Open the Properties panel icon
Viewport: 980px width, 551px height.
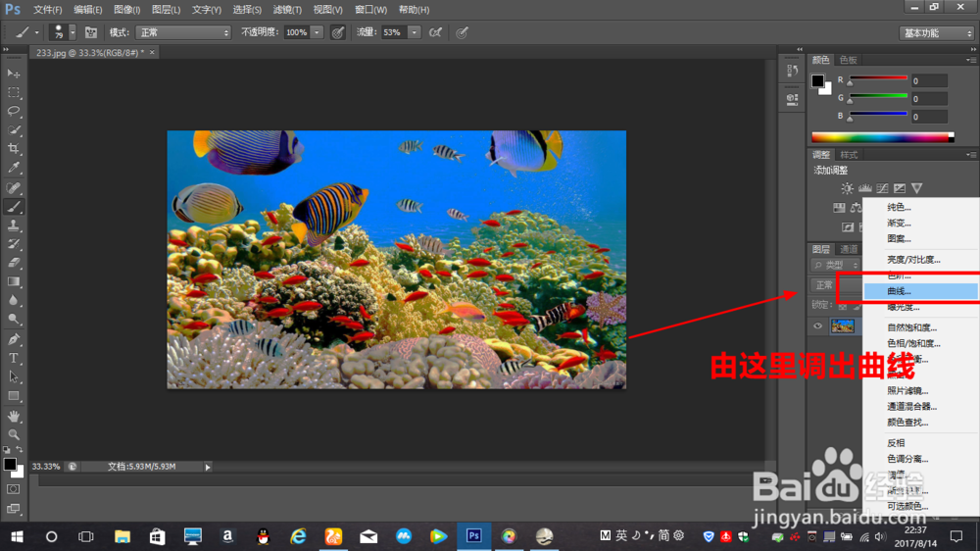[x=793, y=99]
